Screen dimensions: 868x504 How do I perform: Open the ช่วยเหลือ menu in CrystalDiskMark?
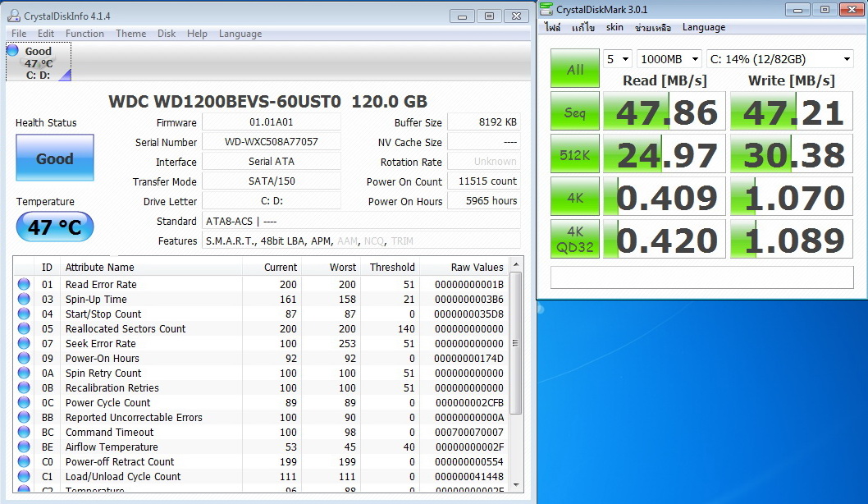click(x=653, y=27)
